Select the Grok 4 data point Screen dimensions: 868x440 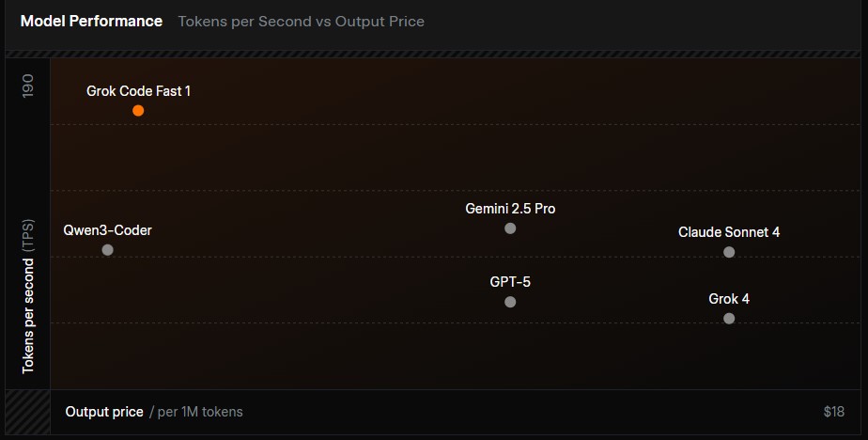pos(729,319)
